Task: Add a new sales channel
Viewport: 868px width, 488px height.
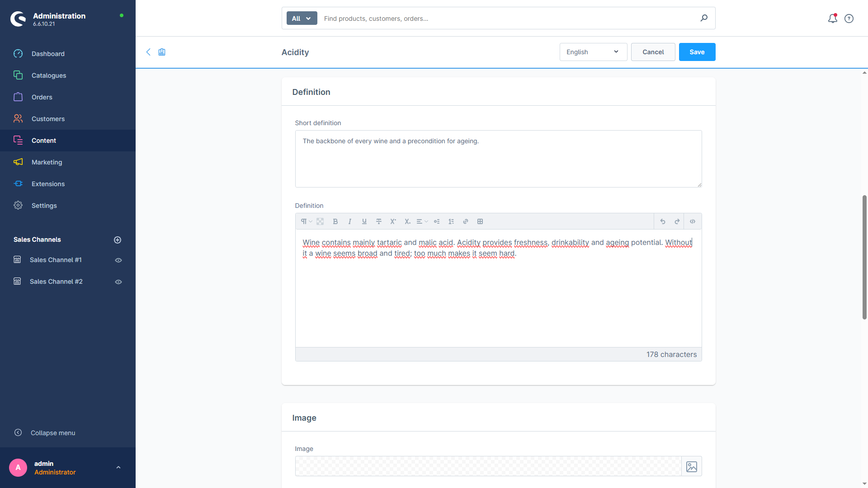Action: tap(118, 240)
